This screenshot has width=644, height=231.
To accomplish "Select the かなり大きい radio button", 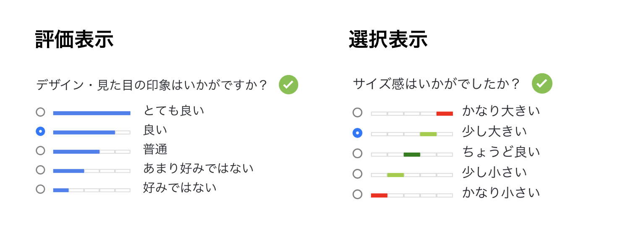I will [x=357, y=112].
